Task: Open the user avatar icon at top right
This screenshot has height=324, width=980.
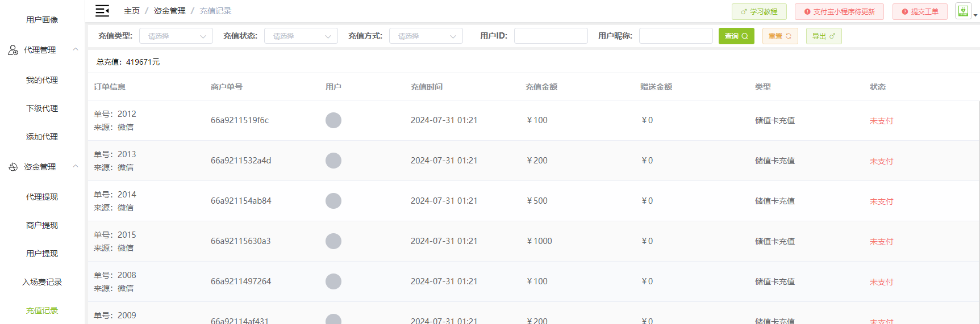Action: pos(964,11)
